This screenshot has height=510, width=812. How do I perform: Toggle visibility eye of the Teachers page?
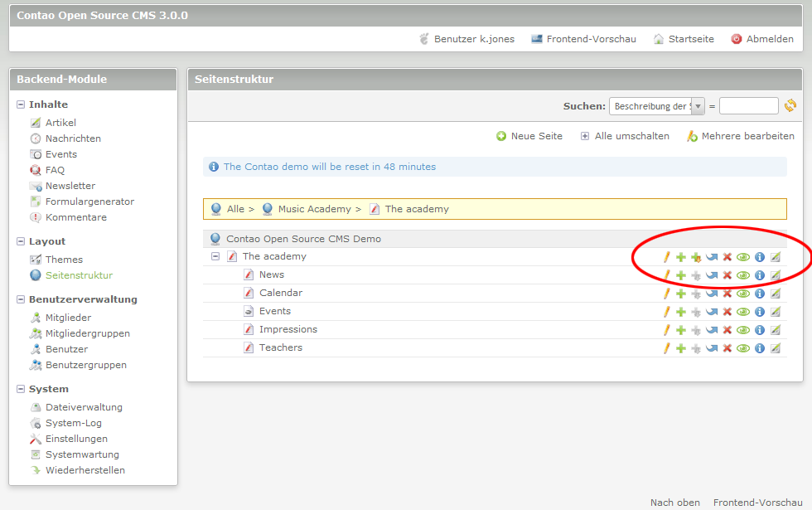743,348
